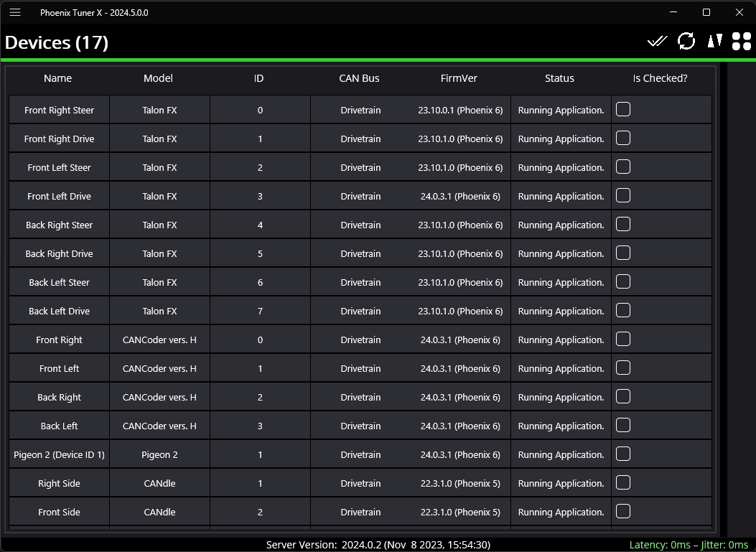Select the Front Left Steer name cell
The height and width of the screenshot is (552, 756).
[x=60, y=167]
